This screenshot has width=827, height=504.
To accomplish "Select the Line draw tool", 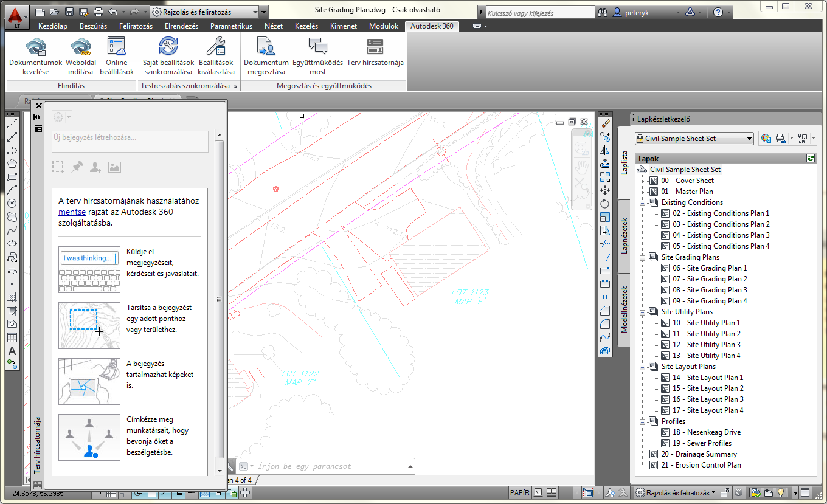I will [12, 124].
